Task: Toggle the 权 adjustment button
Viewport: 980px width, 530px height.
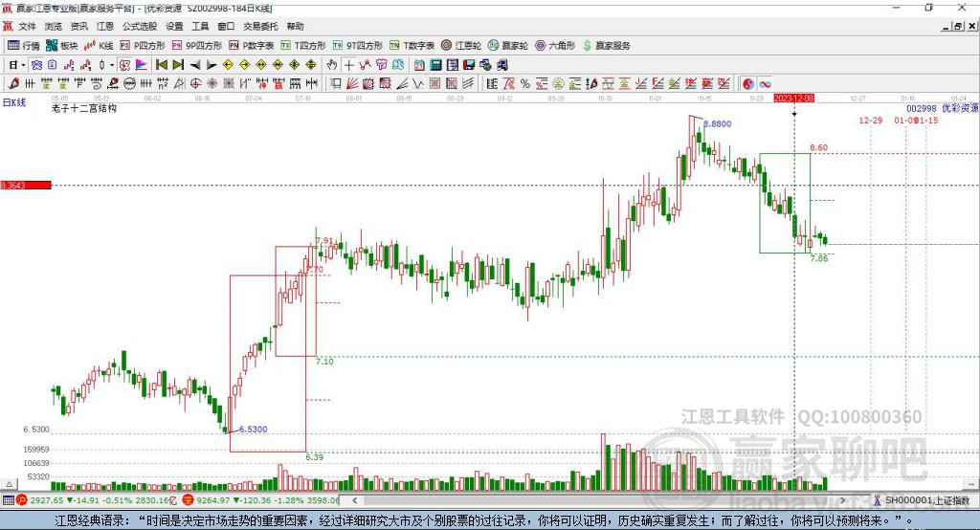Action: click(x=125, y=65)
